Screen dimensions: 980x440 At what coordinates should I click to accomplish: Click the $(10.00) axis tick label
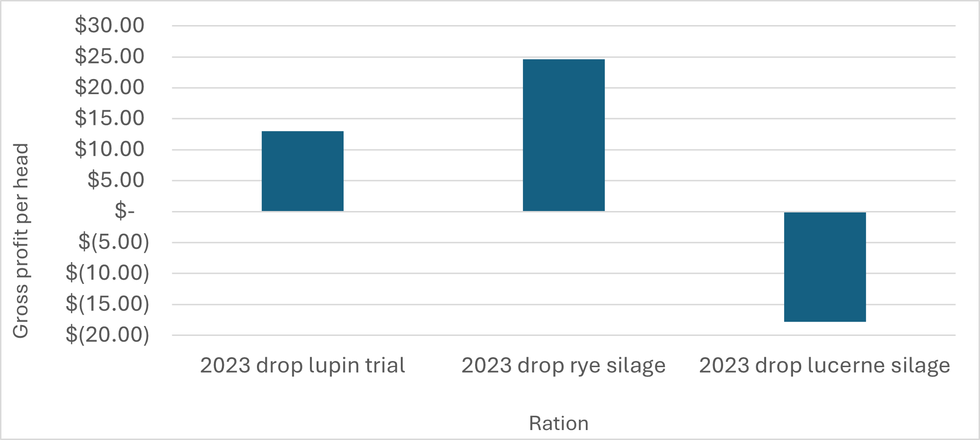[x=107, y=273]
